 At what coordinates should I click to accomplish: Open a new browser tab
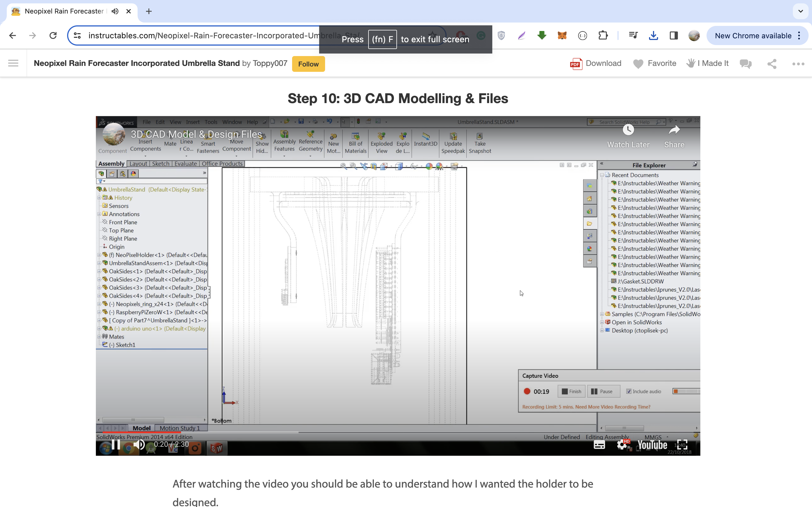click(149, 11)
